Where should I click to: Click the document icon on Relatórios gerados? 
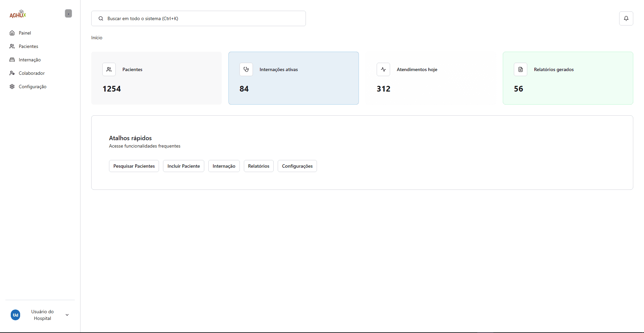pyautogui.click(x=521, y=69)
